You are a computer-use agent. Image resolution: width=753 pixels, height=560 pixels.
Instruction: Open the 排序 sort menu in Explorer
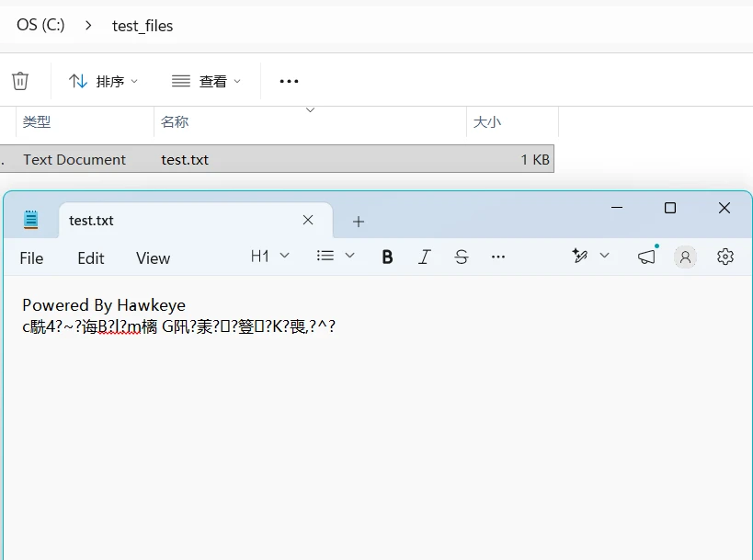[x=103, y=81]
